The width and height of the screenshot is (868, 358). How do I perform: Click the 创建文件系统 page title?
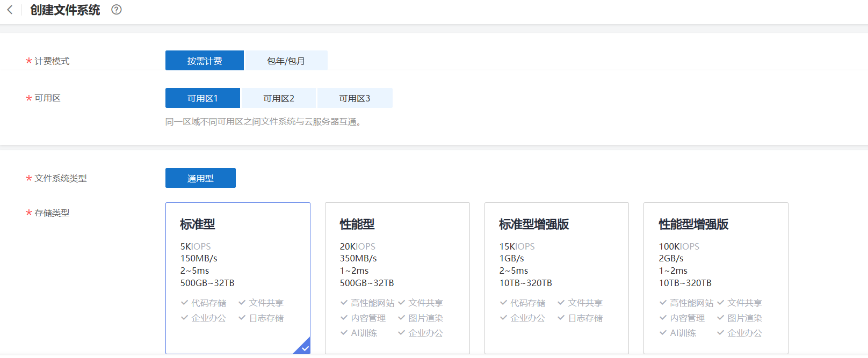pyautogui.click(x=65, y=10)
